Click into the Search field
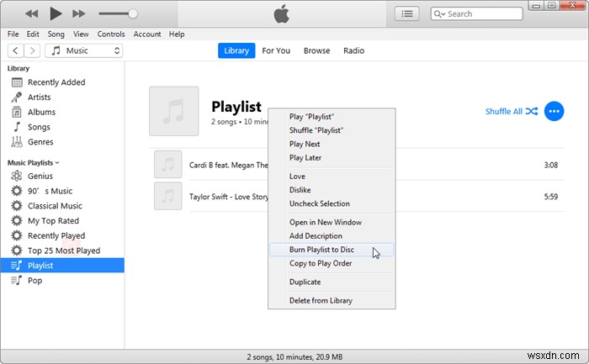This screenshot has height=364, width=589. (x=476, y=14)
